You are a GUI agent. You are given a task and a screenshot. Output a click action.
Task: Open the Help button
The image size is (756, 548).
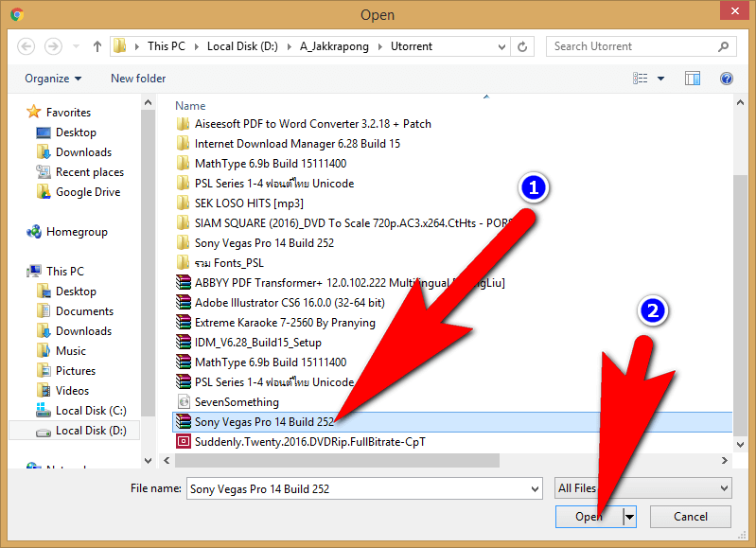point(726,79)
